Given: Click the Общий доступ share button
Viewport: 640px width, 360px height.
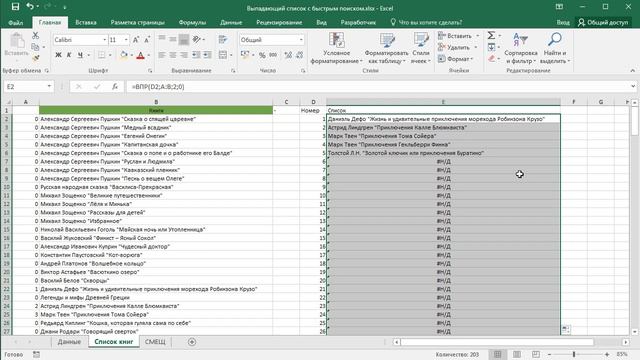Looking at the screenshot, I should click(602, 22).
